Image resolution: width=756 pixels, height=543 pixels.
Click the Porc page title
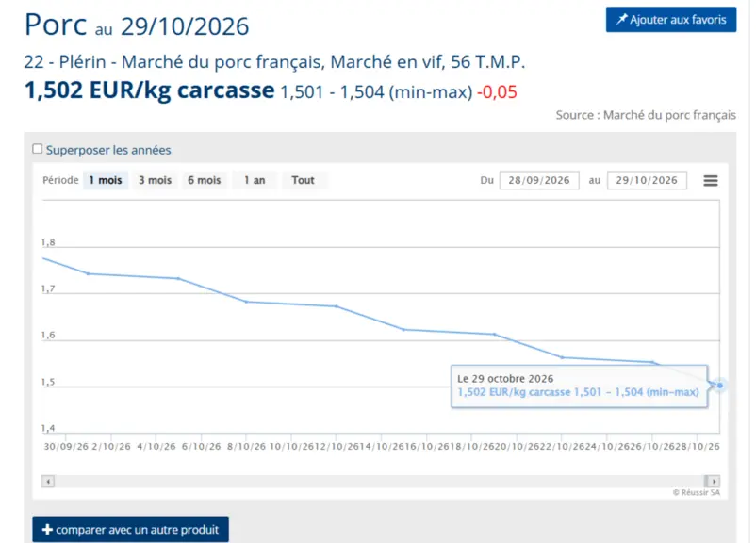coord(56,25)
